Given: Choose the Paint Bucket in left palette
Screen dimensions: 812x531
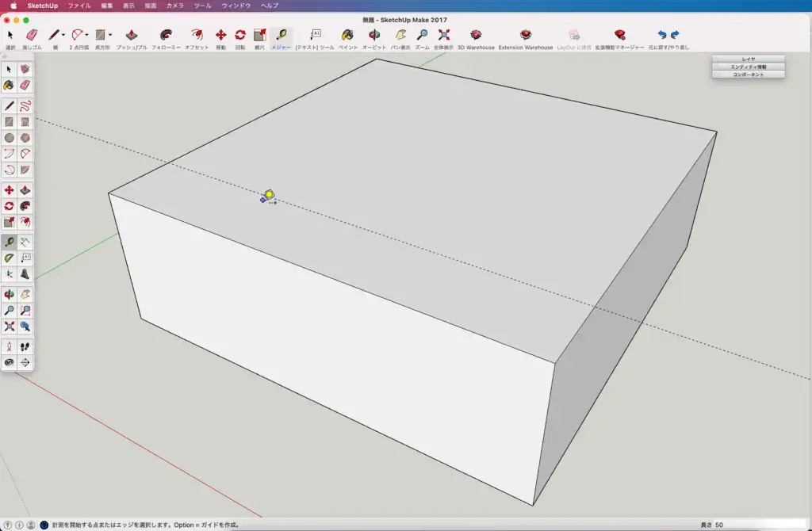Looking at the screenshot, I should [9, 85].
